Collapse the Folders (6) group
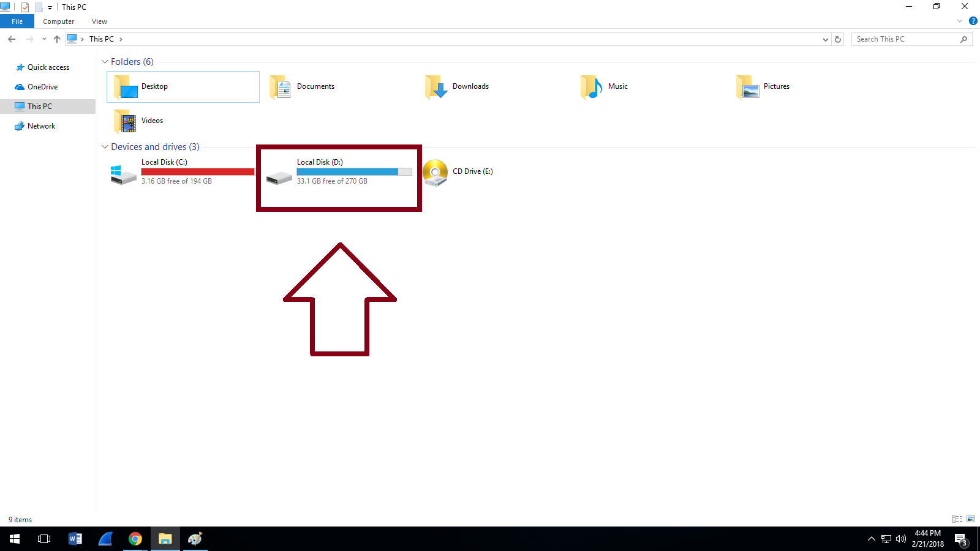Viewport: 980px width, 551px height. [x=105, y=62]
